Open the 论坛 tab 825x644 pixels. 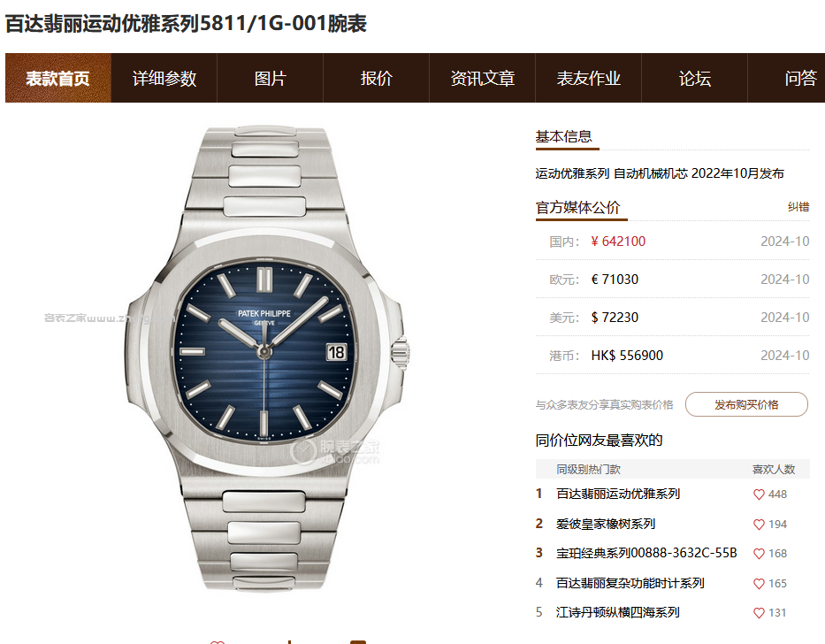pos(694,78)
